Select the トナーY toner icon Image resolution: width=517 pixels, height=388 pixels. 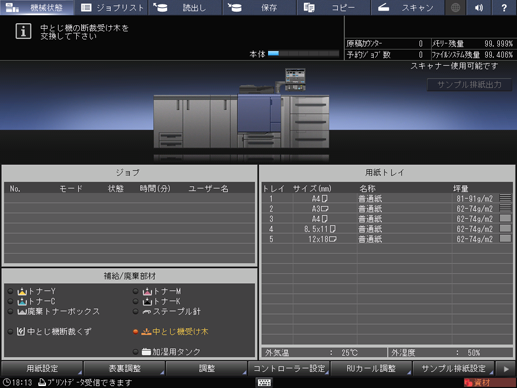coord(22,291)
